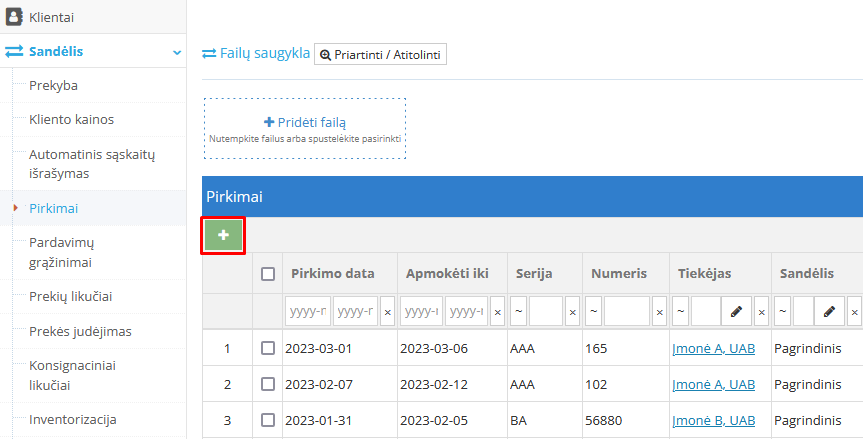863x439 pixels.
Task: Check the row 1 checkbox for 2023-03-01
Action: click(268, 348)
